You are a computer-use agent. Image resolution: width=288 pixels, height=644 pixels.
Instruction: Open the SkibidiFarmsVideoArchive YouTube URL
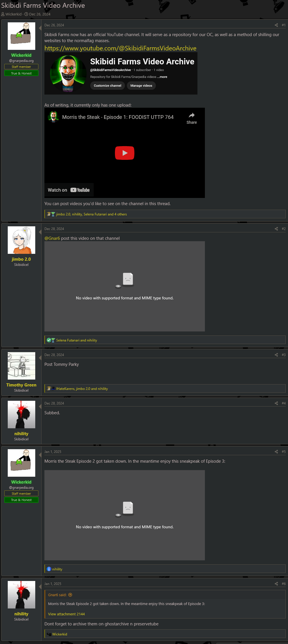(120, 48)
